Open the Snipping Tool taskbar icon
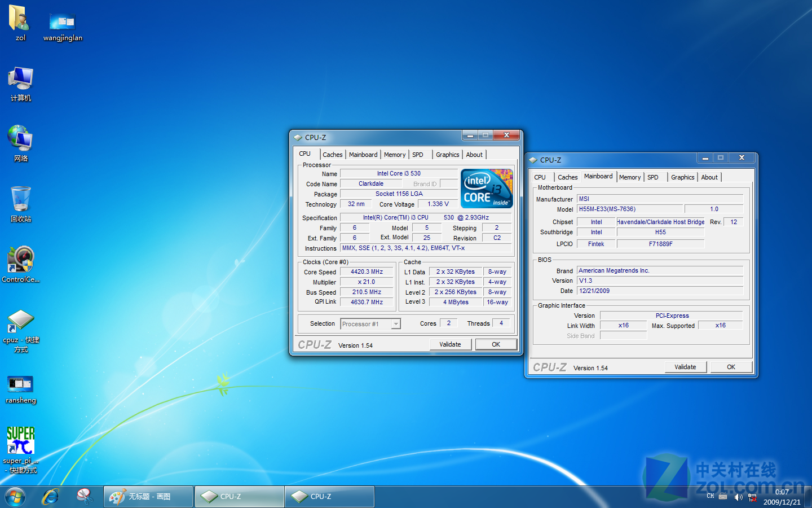812x508 pixels. pos(85,497)
